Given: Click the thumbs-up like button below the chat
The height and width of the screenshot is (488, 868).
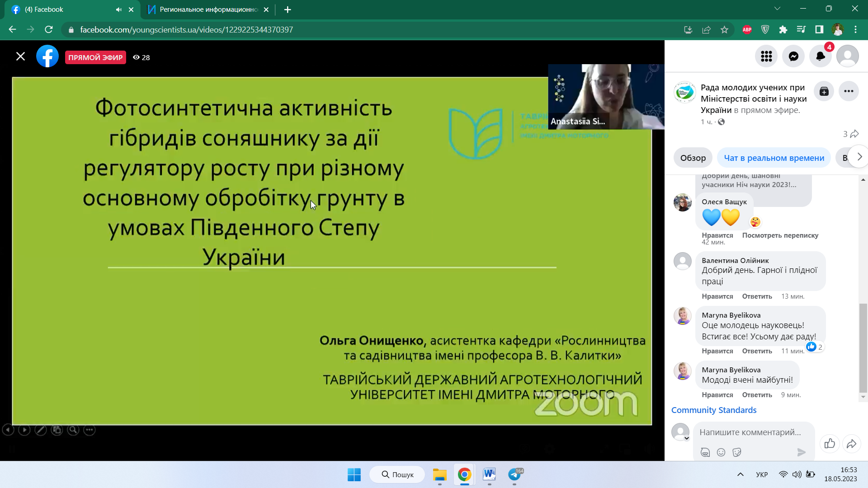Looking at the screenshot, I should pos(830,444).
